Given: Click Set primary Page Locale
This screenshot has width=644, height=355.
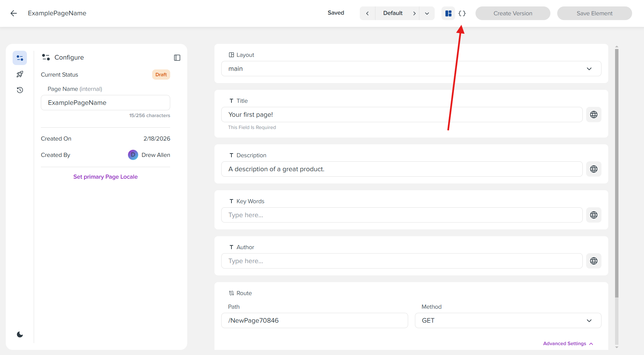Looking at the screenshot, I should [106, 177].
